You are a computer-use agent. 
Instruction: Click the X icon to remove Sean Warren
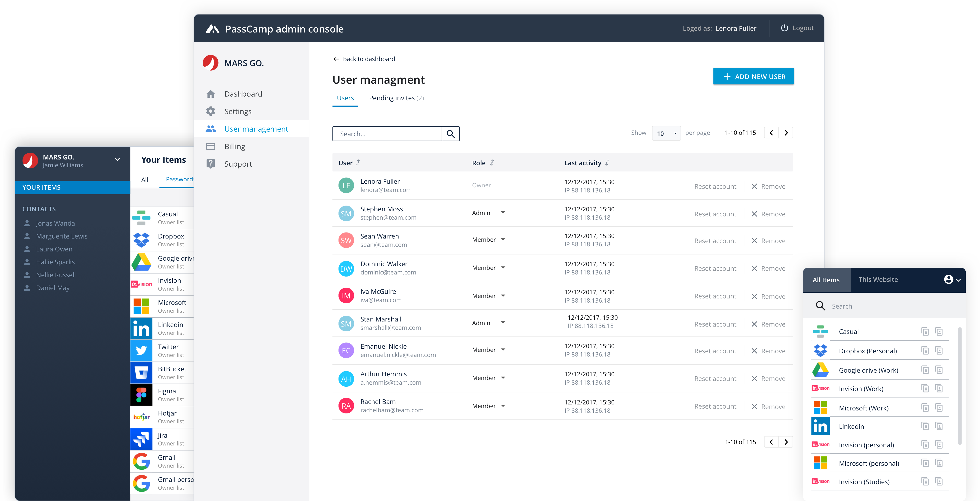coord(754,241)
